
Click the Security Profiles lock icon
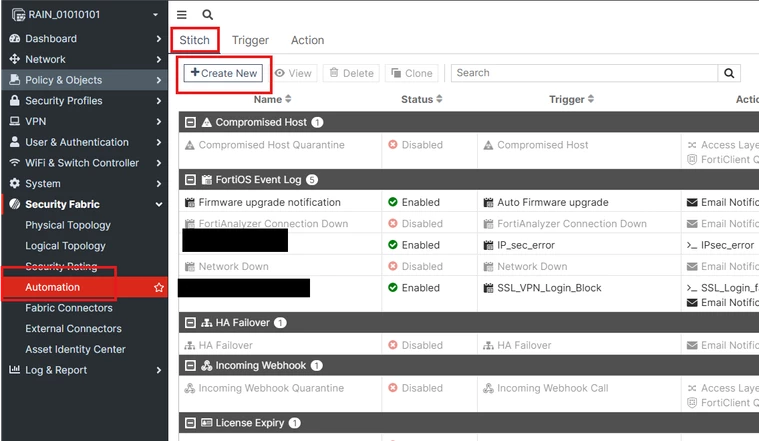tap(15, 101)
